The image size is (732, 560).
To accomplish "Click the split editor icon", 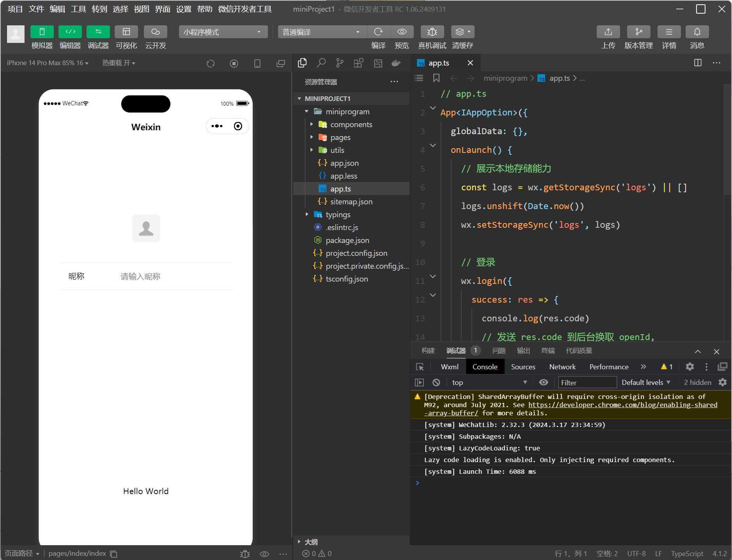I will pos(698,63).
